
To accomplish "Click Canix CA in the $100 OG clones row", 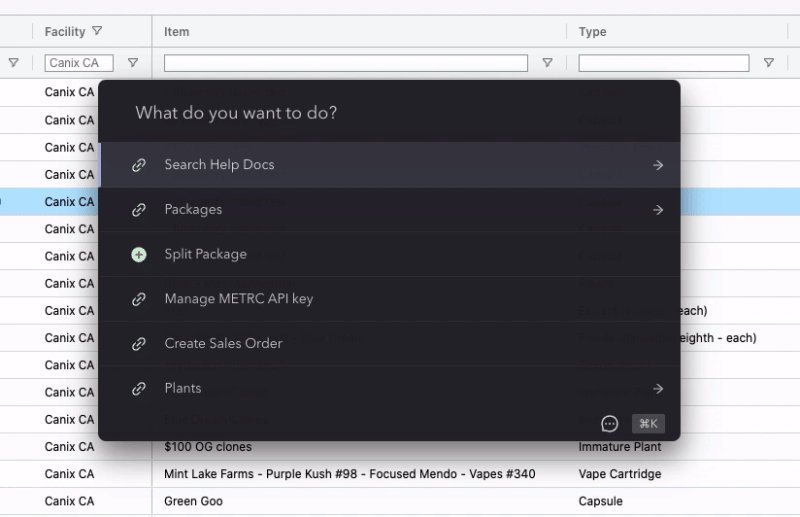I will (x=69, y=447).
